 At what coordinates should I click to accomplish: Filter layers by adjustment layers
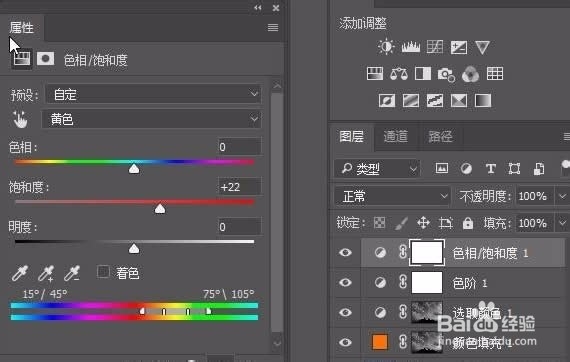pyautogui.click(x=466, y=168)
